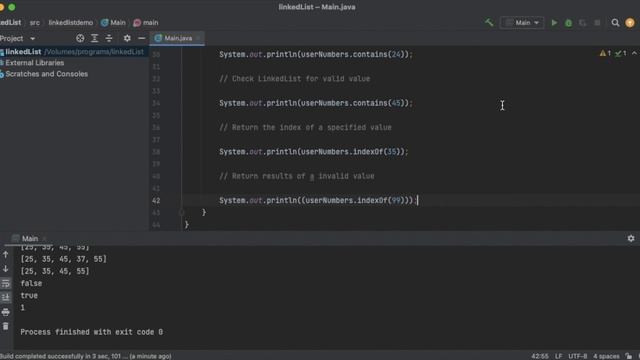Hide the Project panel with minus icon
The height and width of the screenshot is (360, 640).
pos(141,38)
